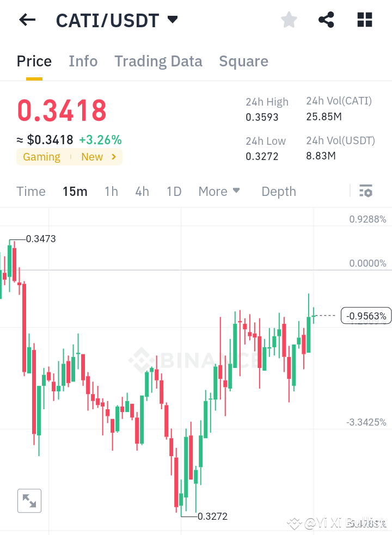This screenshot has height=535, width=392.
Task: Expand the More timeframe dropdown
Action: click(x=219, y=191)
